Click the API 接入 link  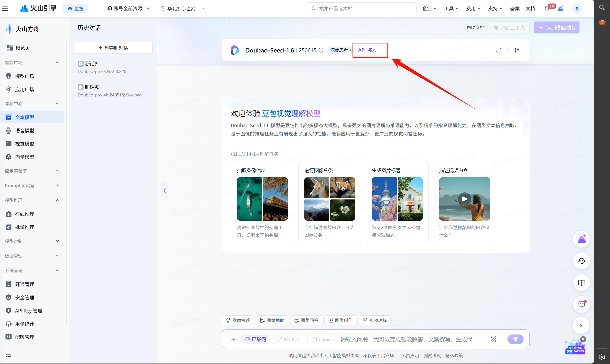click(367, 50)
